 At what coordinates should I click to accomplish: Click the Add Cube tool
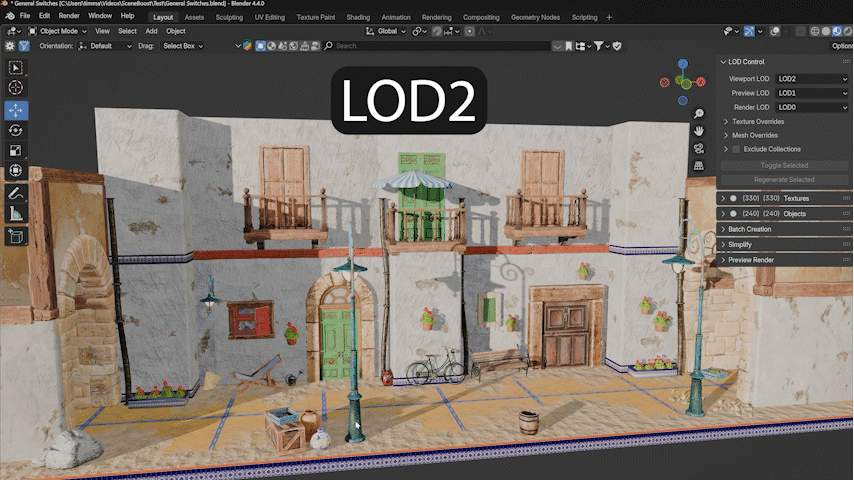click(16, 236)
